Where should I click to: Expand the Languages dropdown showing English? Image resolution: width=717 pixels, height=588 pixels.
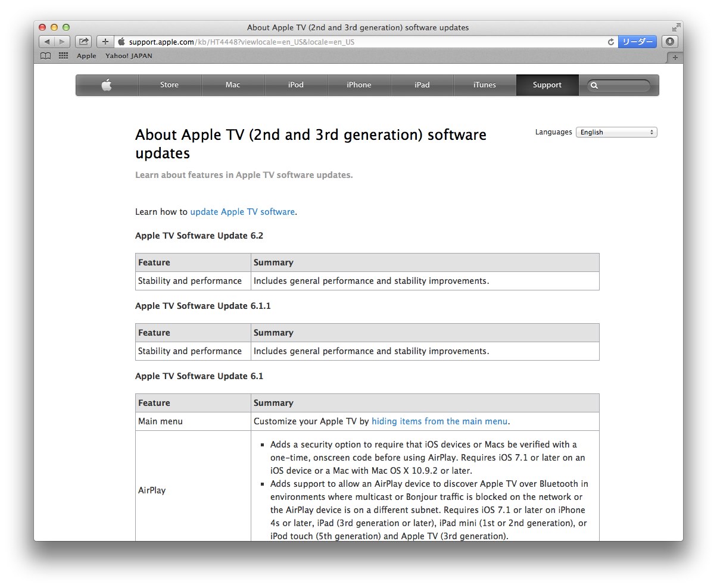tap(616, 132)
